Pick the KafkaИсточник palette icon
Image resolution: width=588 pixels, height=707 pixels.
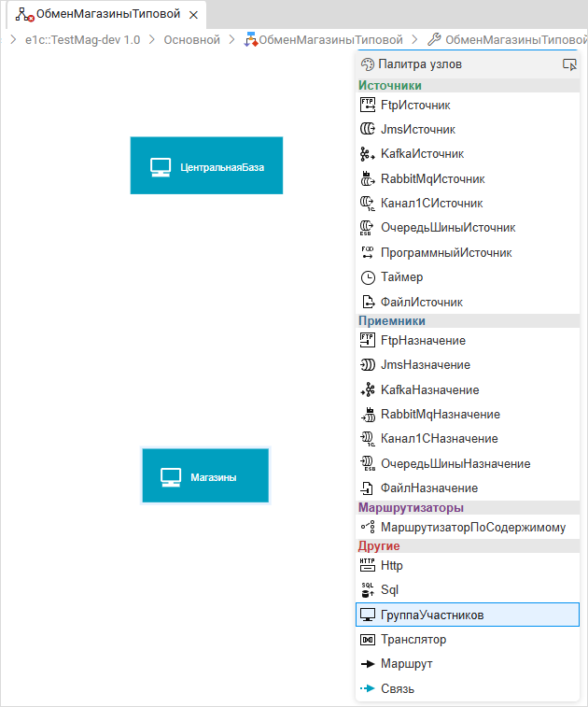point(367,154)
